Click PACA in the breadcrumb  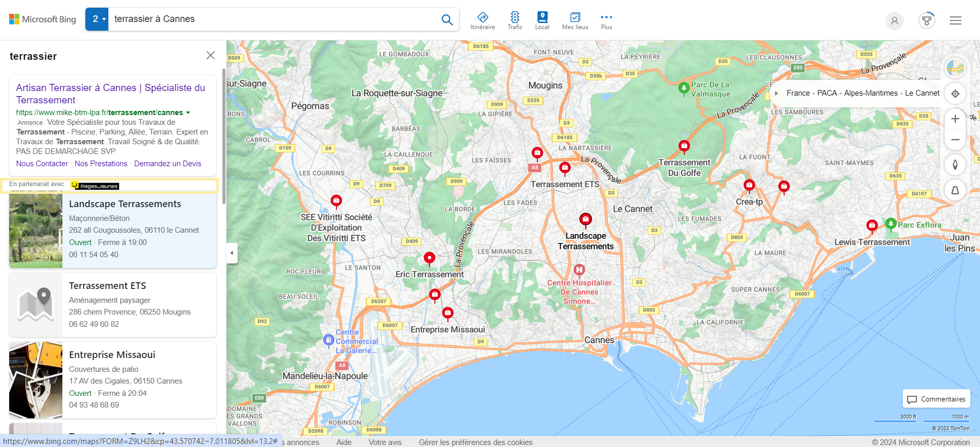click(x=827, y=93)
